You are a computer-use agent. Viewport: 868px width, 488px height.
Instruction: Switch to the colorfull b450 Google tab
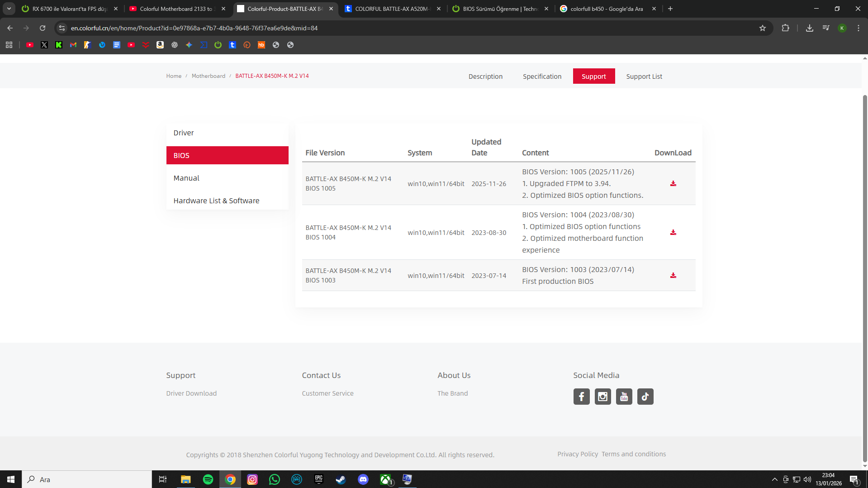(x=607, y=9)
